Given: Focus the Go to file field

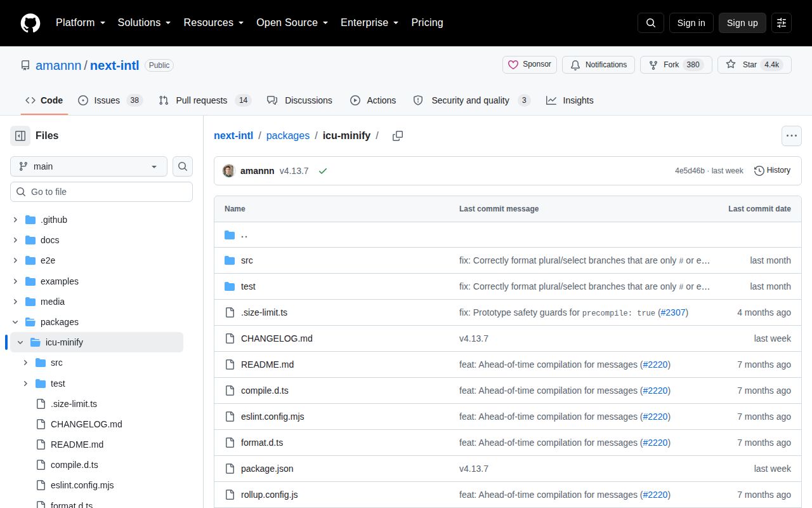Looking at the screenshot, I should [101, 192].
